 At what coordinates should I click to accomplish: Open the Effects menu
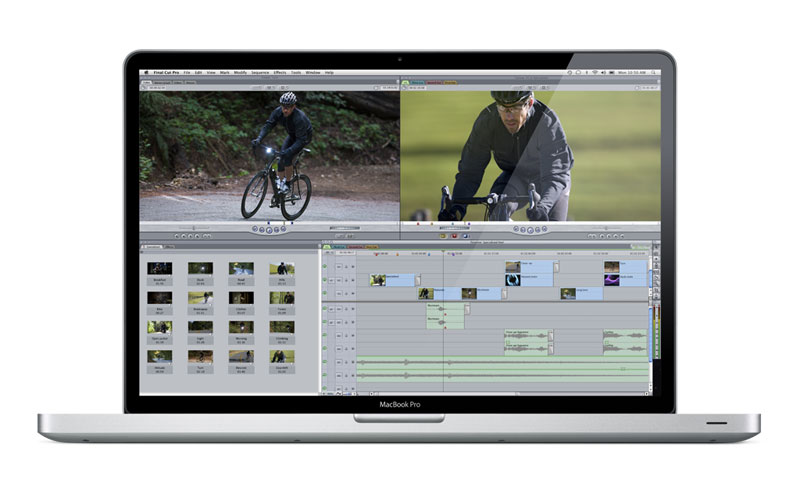(x=279, y=73)
